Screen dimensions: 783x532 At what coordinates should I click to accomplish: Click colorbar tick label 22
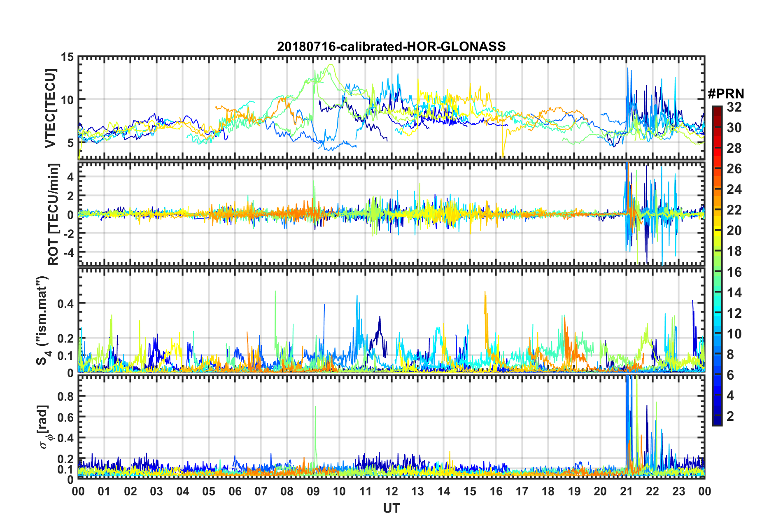pos(734,210)
